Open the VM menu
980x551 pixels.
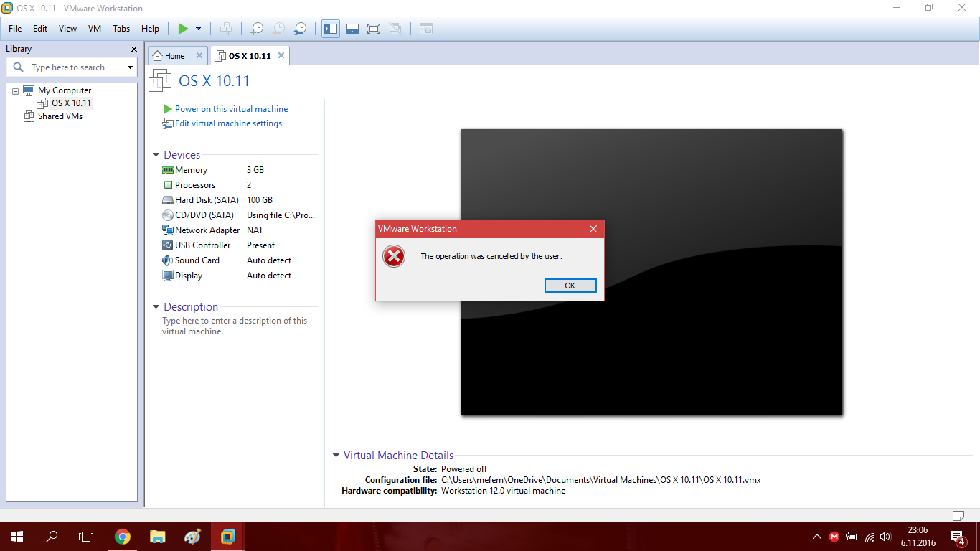95,29
